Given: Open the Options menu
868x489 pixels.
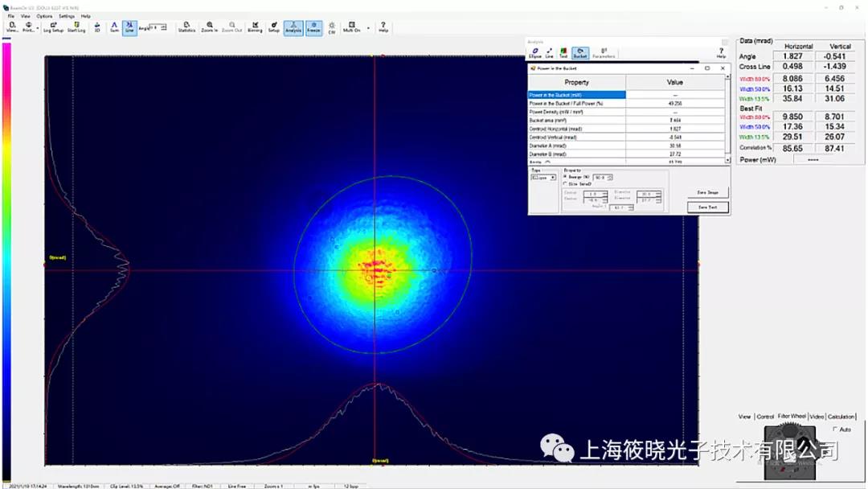Looking at the screenshot, I should point(44,16).
